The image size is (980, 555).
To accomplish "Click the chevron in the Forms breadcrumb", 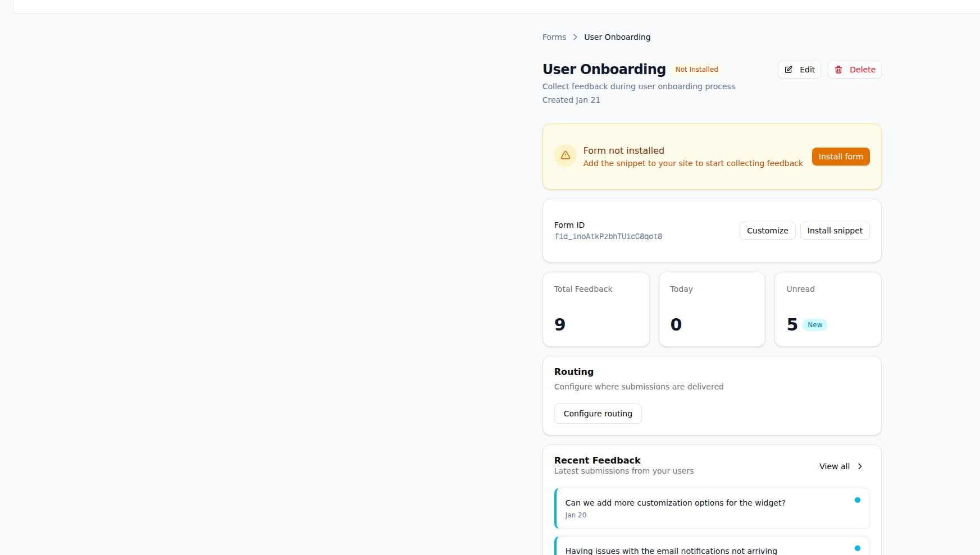I will [x=575, y=36].
